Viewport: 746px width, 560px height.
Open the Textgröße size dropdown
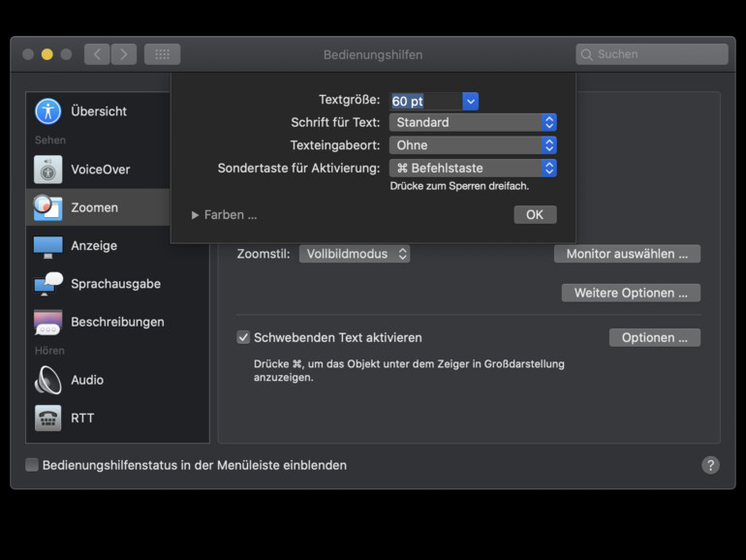click(470, 101)
